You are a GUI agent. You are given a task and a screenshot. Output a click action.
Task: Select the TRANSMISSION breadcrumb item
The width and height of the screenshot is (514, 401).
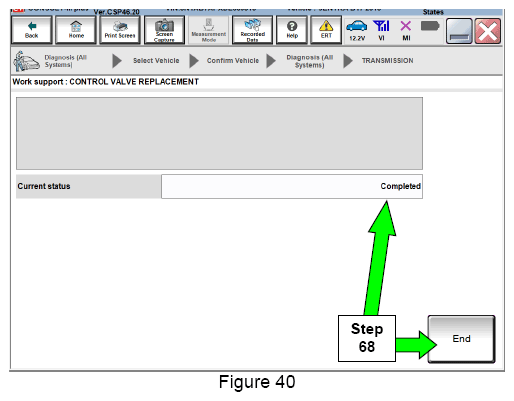click(387, 61)
